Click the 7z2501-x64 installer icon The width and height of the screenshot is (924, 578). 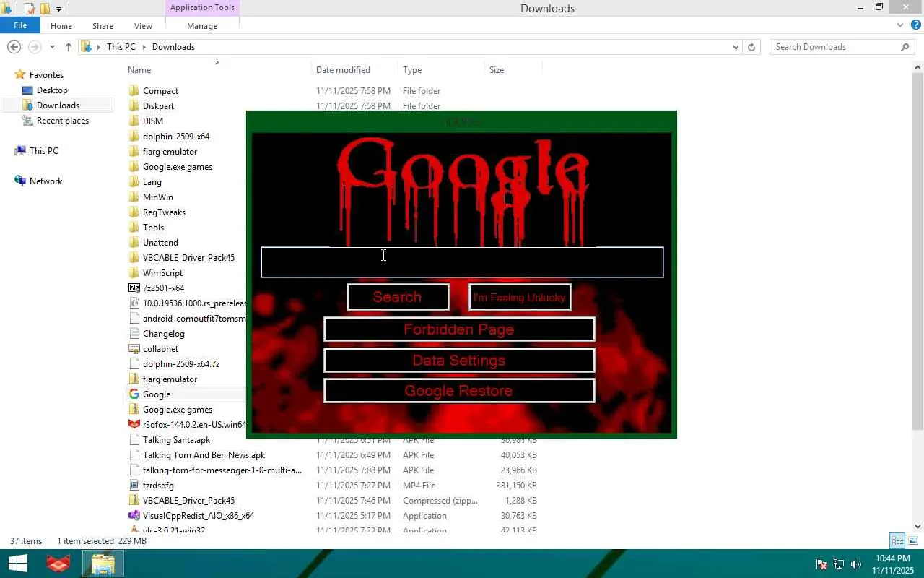point(134,288)
